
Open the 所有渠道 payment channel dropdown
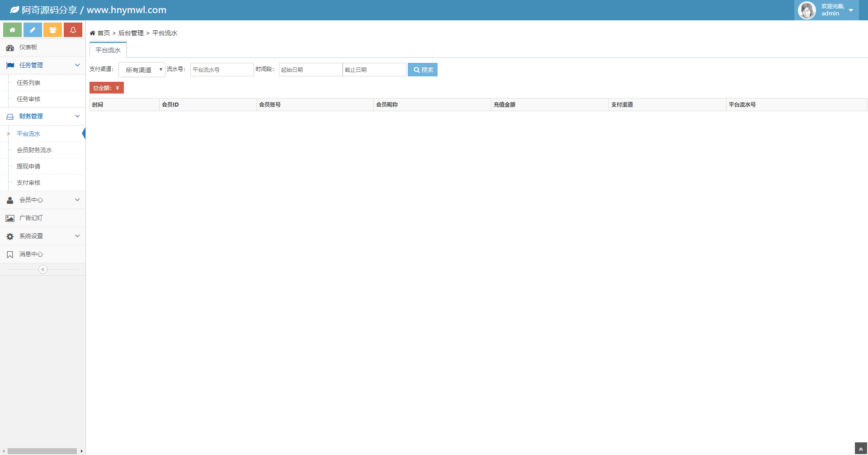click(142, 70)
